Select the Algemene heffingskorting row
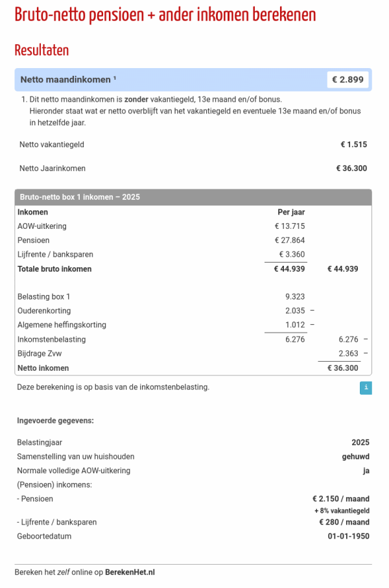Viewport: 389px width, 588px height. point(62,325)
